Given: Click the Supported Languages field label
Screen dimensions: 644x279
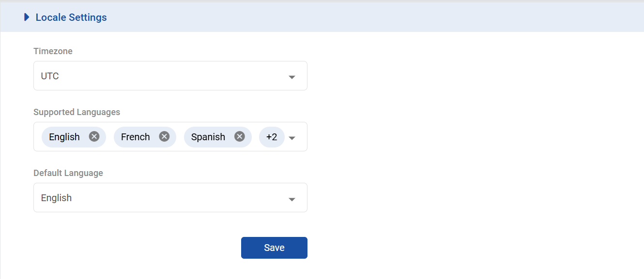Looking at the screenshot, I should pos(77,112).
